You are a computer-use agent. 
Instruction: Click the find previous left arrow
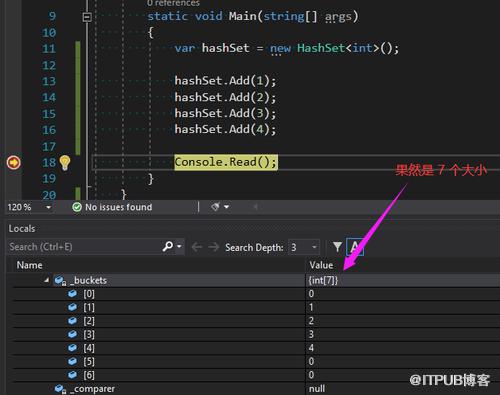[197, 247]
